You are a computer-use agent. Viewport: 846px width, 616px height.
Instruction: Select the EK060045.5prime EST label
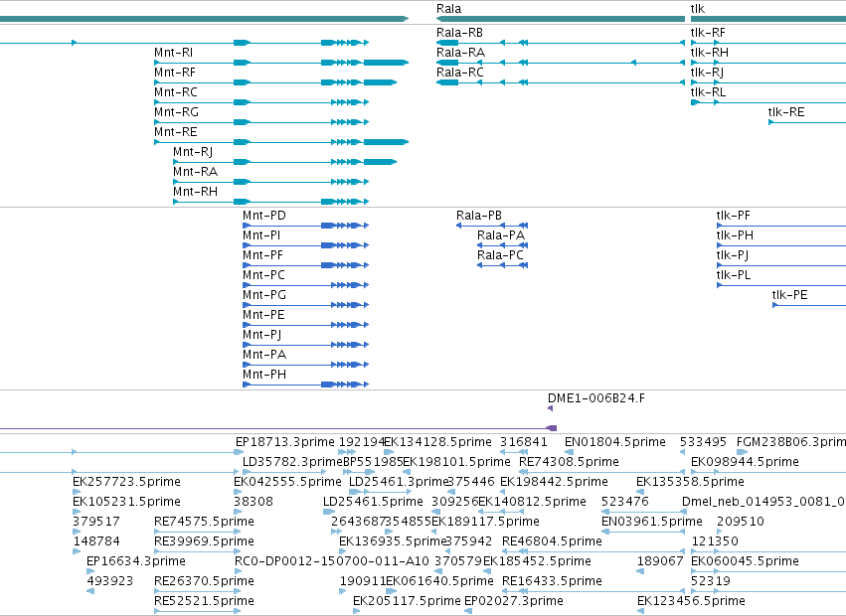coord(745,561)
